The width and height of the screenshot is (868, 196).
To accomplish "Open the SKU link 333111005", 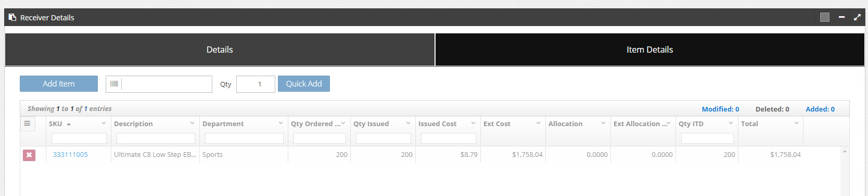I will point(70,155).
